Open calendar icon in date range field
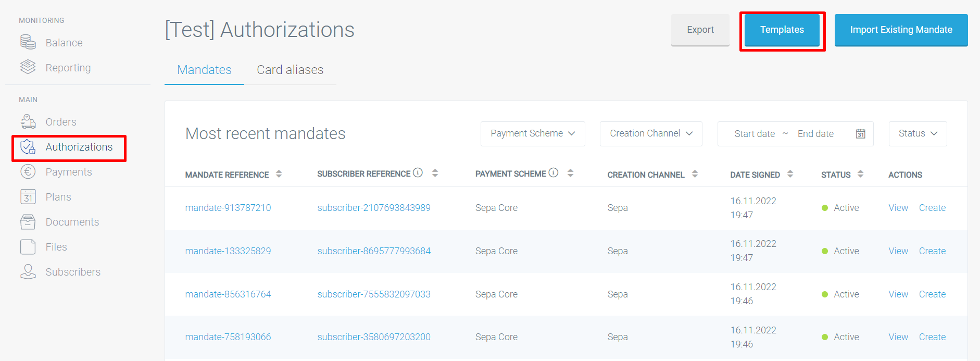 click(861, 134)
